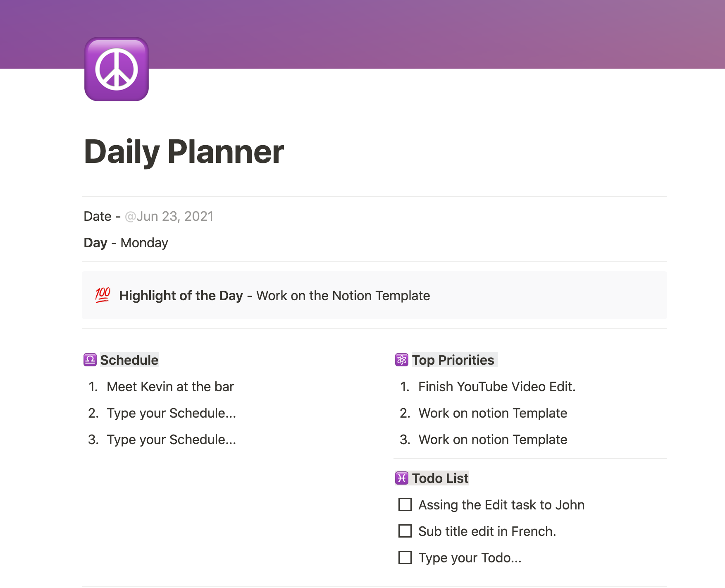725x588 pixels.
Task: Select the Schedule section heading
Action: 129,360
